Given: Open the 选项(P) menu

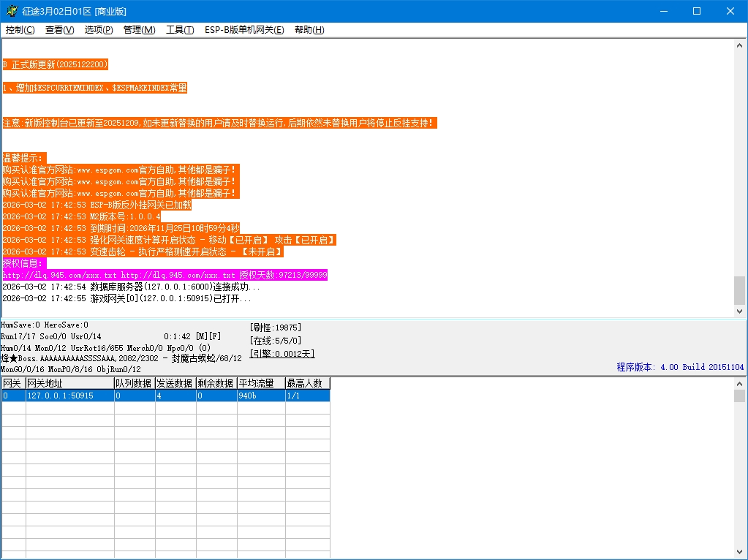Looking at the screenshot, I should click(99, 30).
